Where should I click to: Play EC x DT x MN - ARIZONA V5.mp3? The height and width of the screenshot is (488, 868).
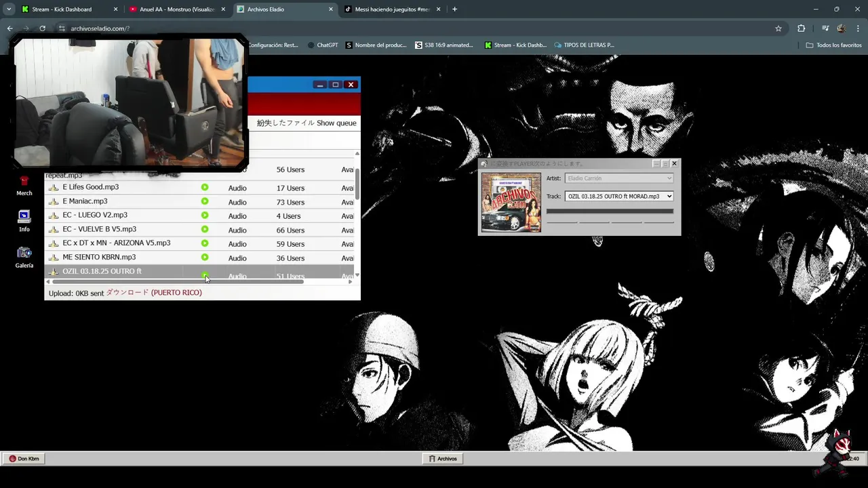205,243
